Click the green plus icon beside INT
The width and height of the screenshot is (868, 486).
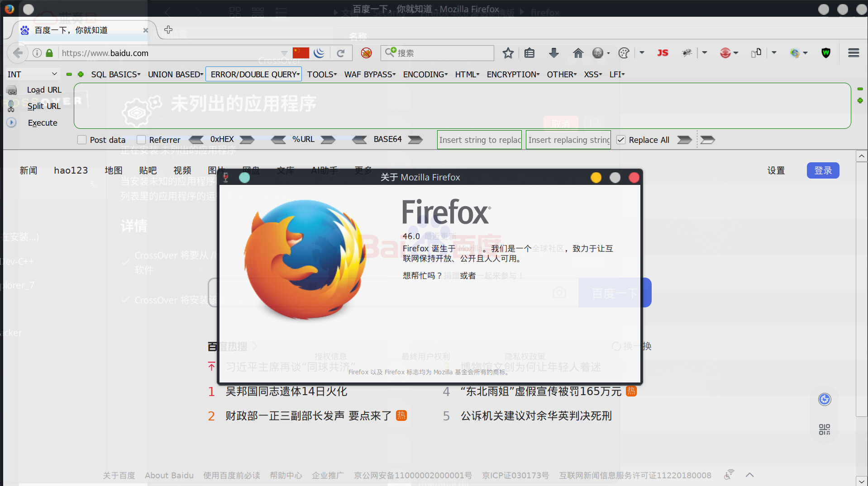pos(81,74)
